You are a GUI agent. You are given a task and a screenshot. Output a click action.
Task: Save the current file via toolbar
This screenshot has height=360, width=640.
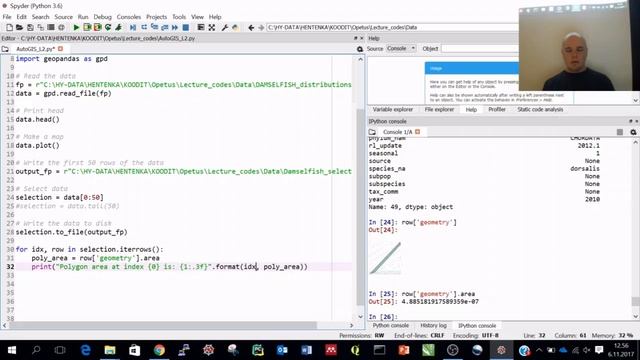point(30,27)
